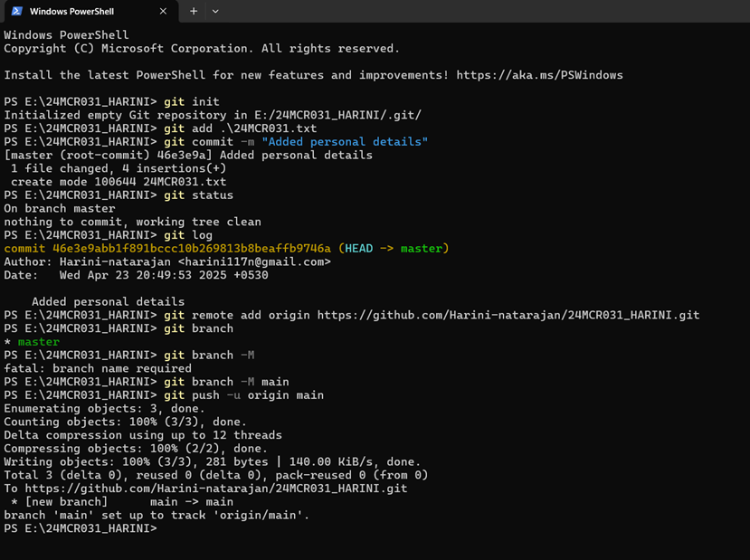
Task: Click the 'To https://github.com/Harini-natarajan' URL line
Action: pyautogui.click(x=205, y=489)
